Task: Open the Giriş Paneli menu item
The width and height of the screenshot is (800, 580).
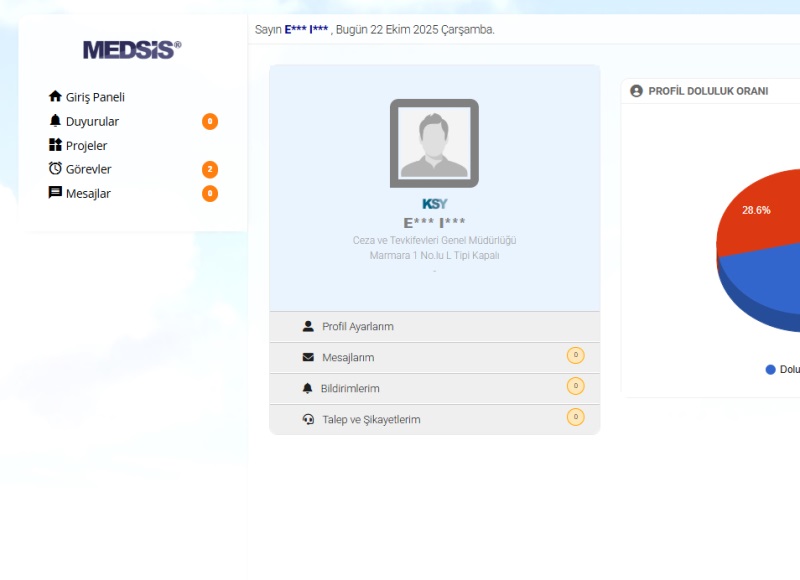Action: click(x=95, y=97)
